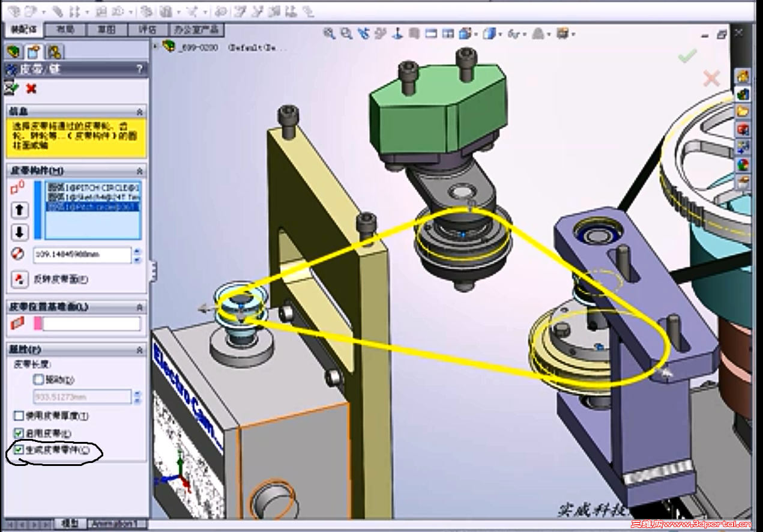This screenshot has width=763, height=532.
Task: Open the PropertyManager tab icon
Action: (x=34, y=52)
